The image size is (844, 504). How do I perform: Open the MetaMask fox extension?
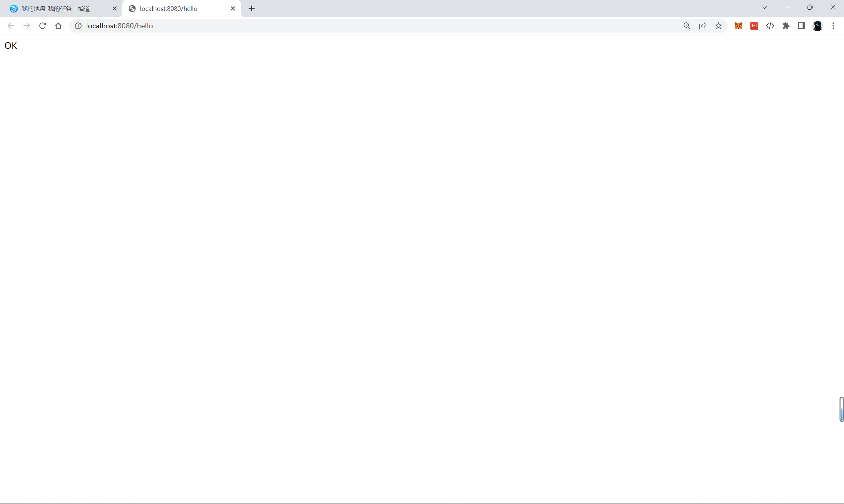click(738, 26)
